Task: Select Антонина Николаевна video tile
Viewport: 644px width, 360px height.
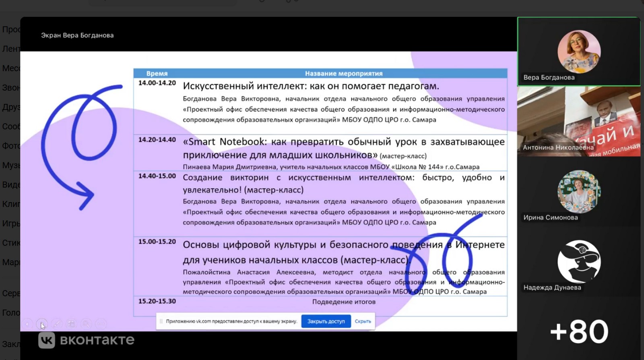Action: click(x=578, y=121)
